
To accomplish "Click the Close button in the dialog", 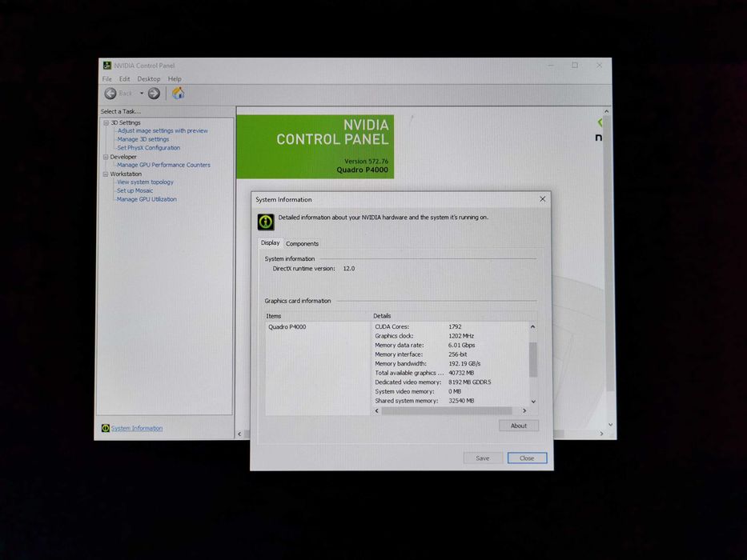I will 527,458.
